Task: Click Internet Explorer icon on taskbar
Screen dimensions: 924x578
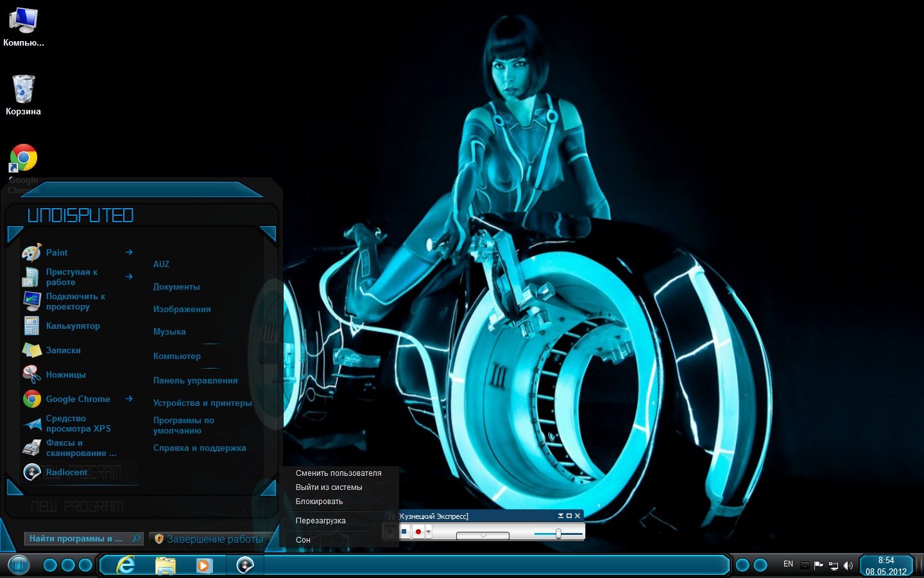Action: click(126, 565)
